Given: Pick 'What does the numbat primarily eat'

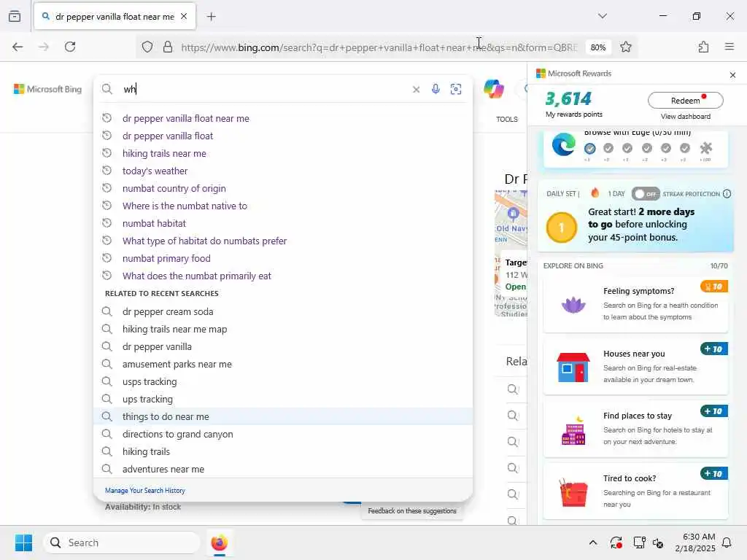Looking at the screenshot, I should point(283,276).
